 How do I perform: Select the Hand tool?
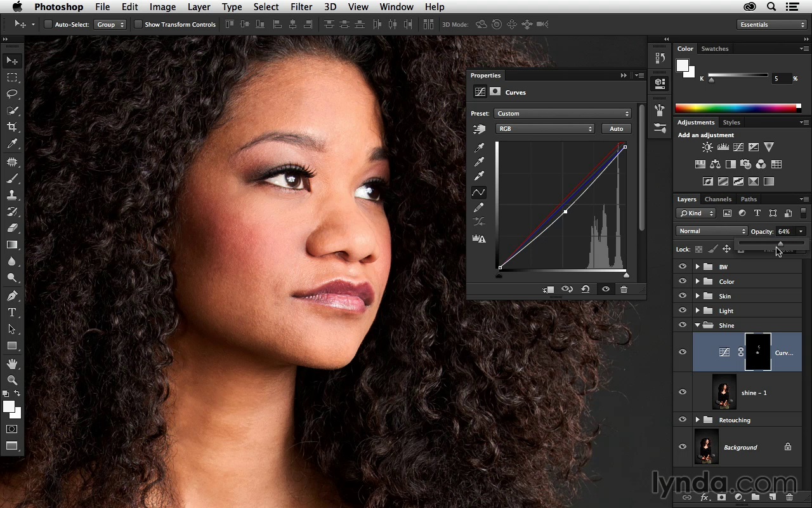(x=12, y=364)
